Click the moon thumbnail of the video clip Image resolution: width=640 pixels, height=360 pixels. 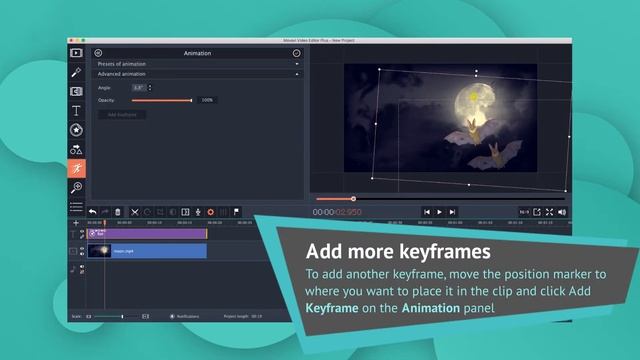tap(100, 251)
